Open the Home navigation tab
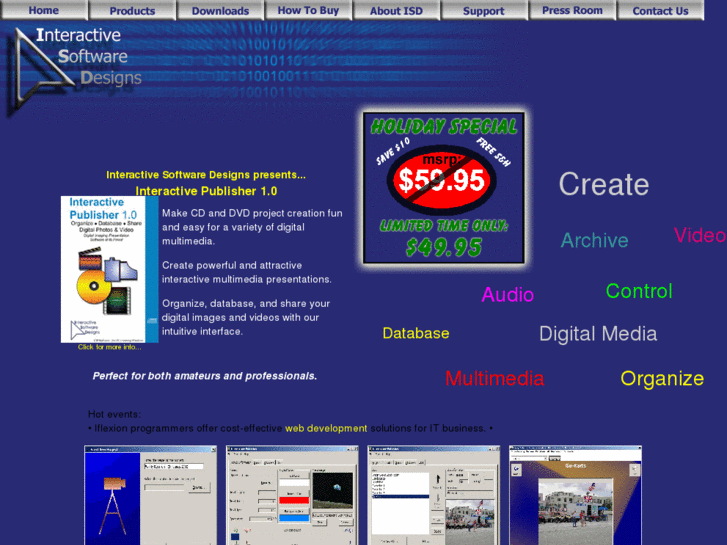This screenshot has width=727, height=545. (44, 10)
